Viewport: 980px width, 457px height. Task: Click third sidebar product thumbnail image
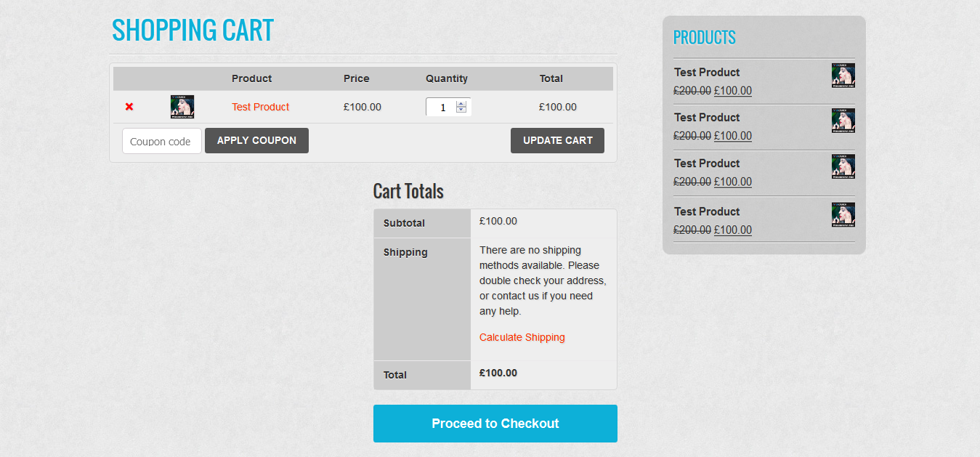click(x=843, y=166)
